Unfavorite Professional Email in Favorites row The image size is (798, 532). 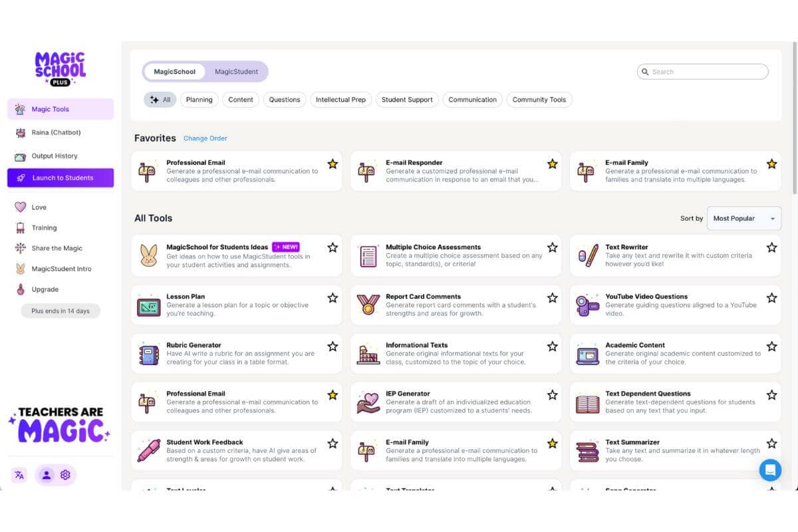point(332,164)
